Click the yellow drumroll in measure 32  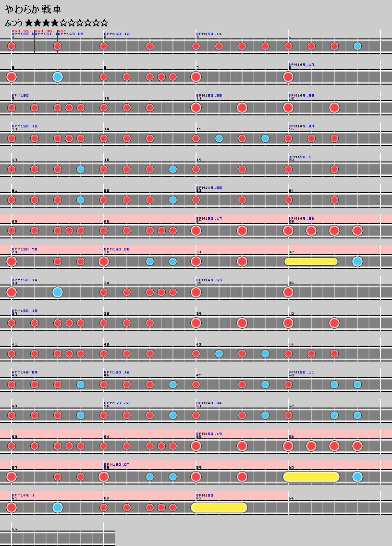(x=311, y=261)
